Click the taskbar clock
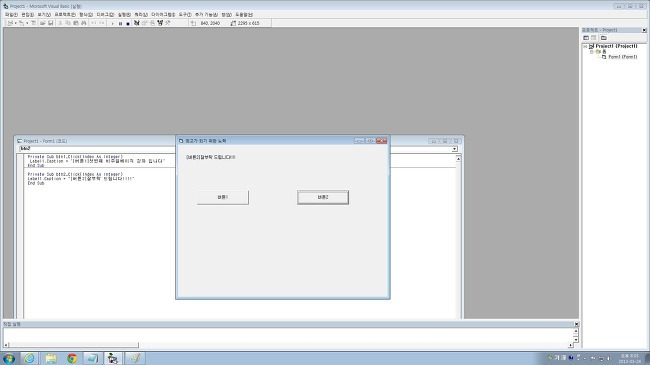This screenshot has height=365, width=650. [629, 359]
